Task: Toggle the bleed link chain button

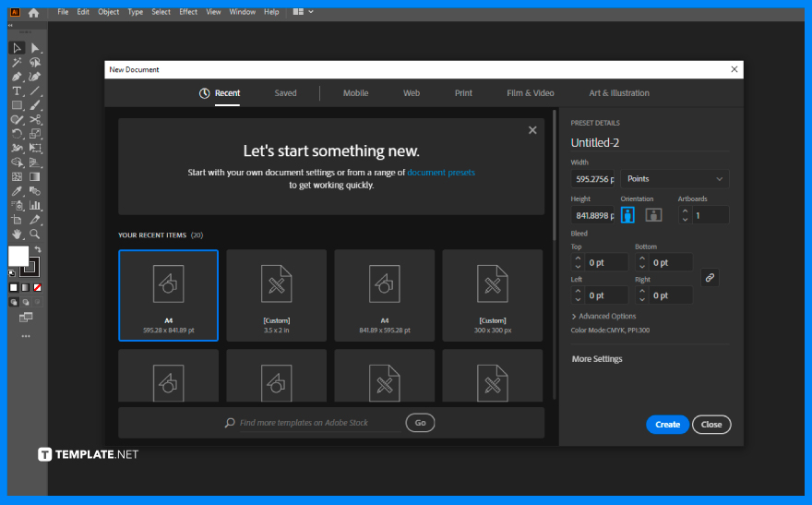Action: point(710,277)
